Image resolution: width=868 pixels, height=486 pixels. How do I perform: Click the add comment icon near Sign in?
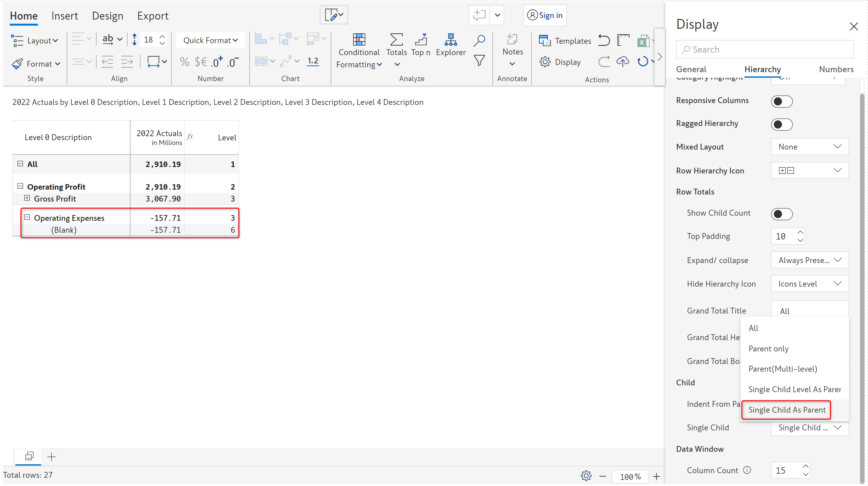click(x=479, y=15)
